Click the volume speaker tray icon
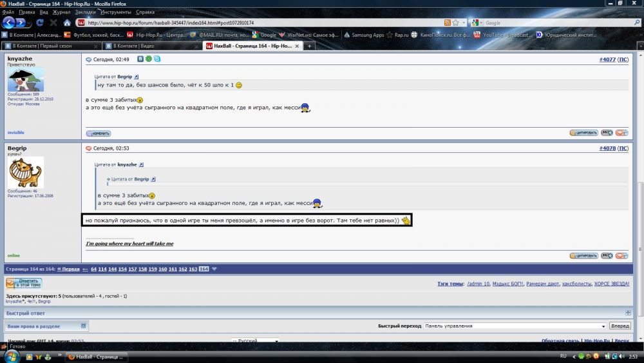The width and height of the screenshot is (644, 363). 621,357
